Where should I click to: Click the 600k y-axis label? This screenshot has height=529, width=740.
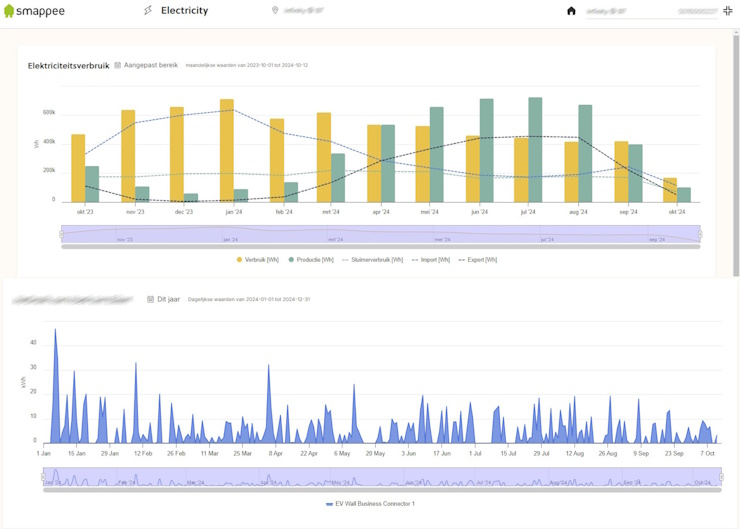[x=49, y=112]
